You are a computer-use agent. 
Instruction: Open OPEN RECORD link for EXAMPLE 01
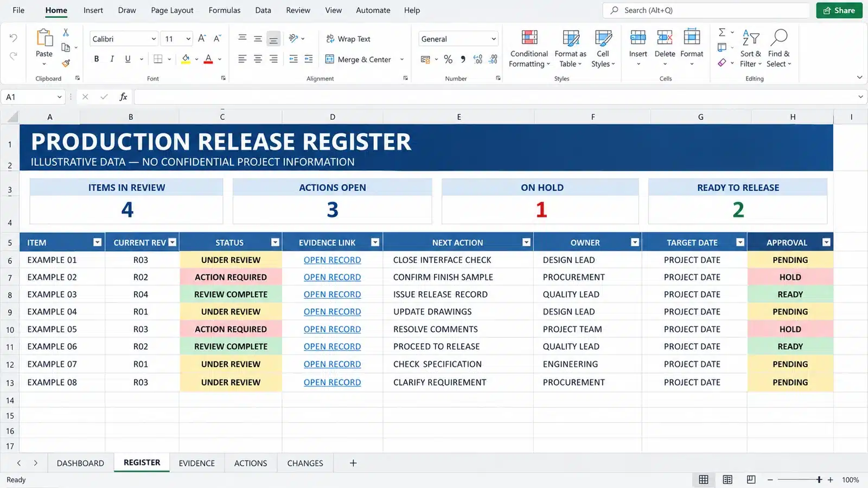click(x=332, y=260)
